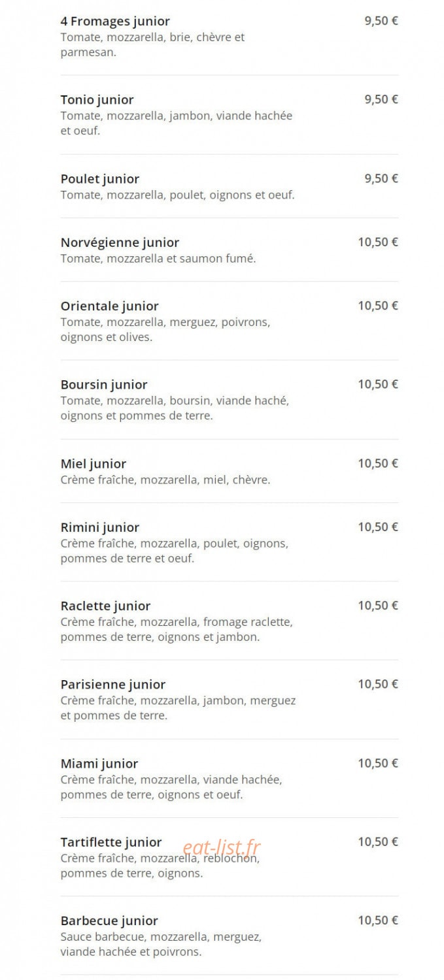Click the eat-list.fr watermark logo
This screenshot has height=980, width=444.
221,847
